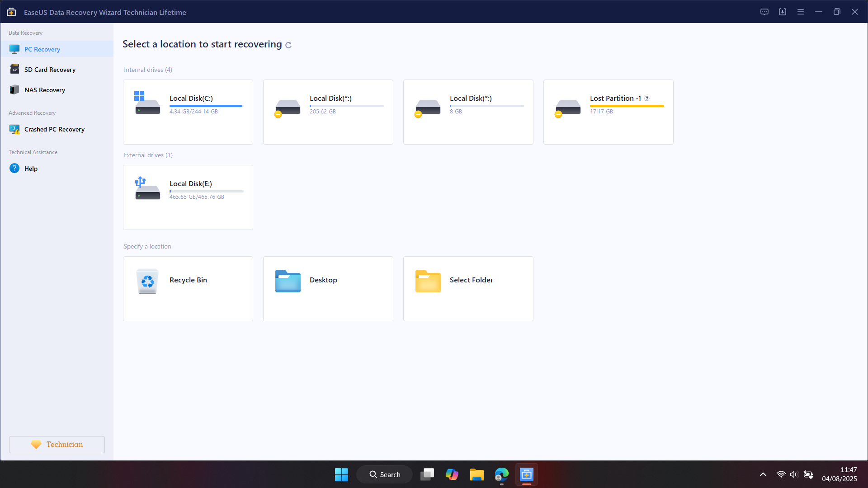The image size is (868, 488).
Task: Click the Desktop folder icon
Action: [x=288, y=281]
